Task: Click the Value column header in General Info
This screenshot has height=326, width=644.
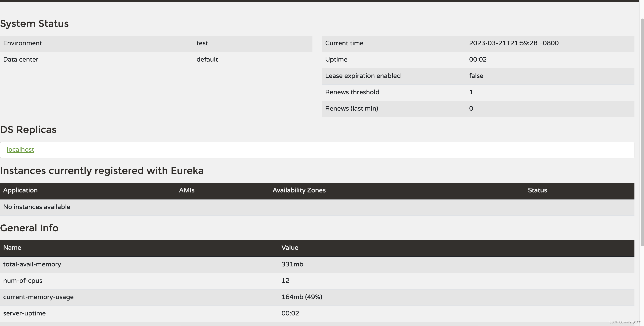Action: click(290, 248)
